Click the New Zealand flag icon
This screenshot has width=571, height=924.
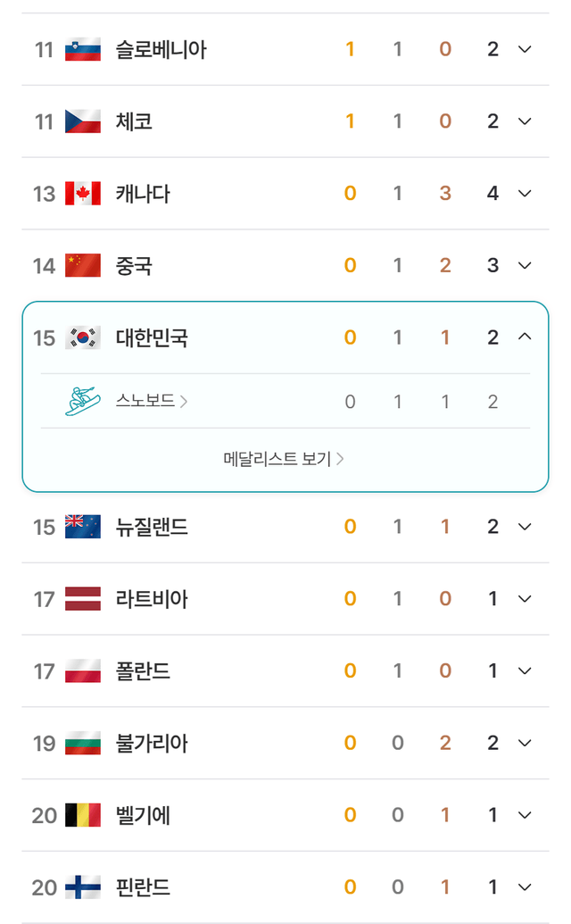82,527
